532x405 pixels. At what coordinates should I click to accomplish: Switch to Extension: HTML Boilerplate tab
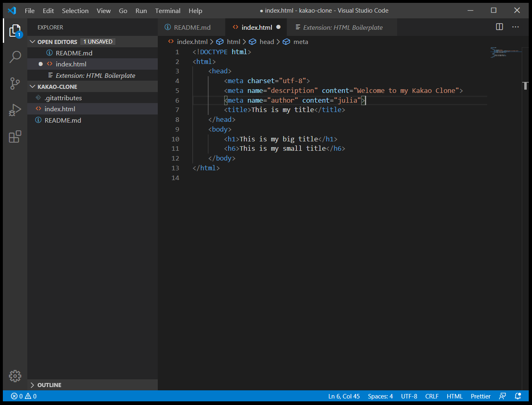342,27
